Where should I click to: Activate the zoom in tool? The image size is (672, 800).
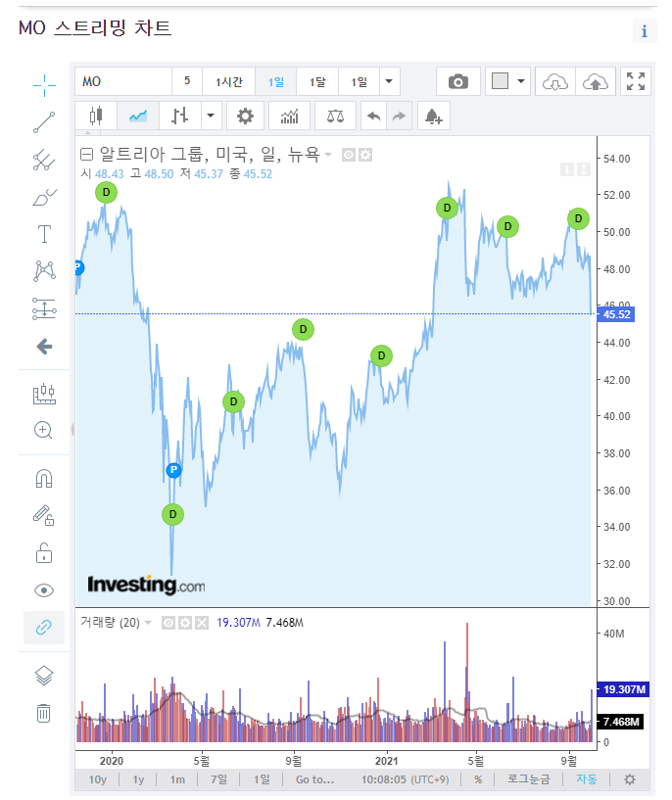tap(43, 430)
